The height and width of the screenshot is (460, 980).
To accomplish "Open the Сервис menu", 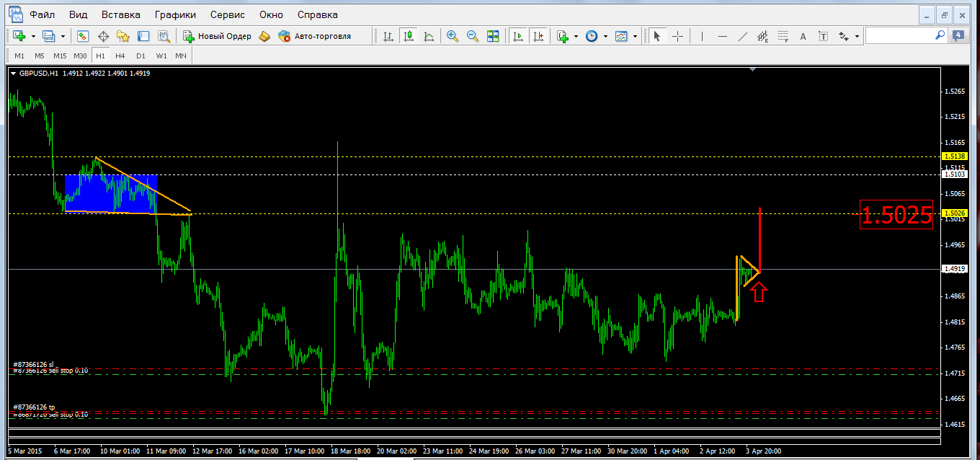I will coord(227,14).
